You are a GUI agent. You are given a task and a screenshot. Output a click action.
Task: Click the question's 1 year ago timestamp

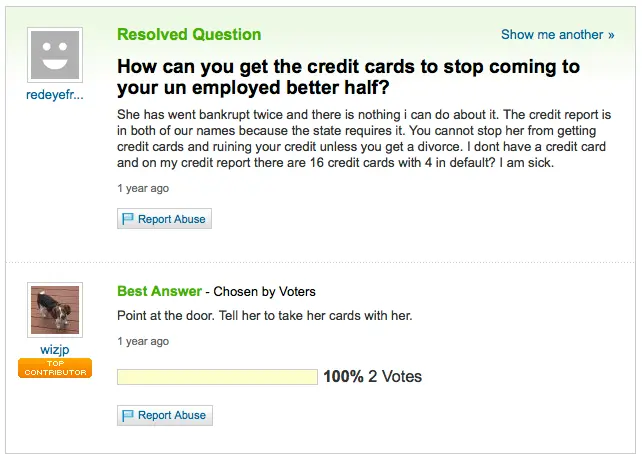(143, 188)
